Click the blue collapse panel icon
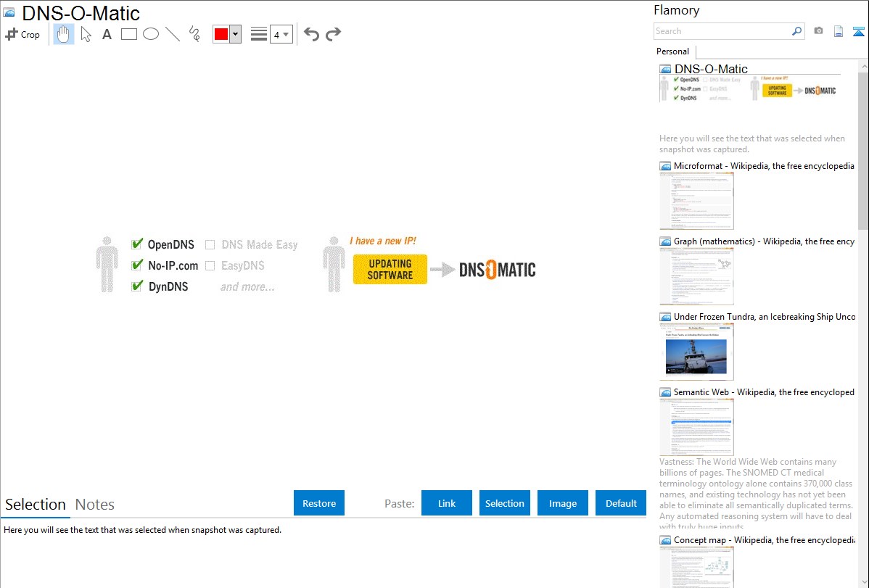Viewport: 869px width, 588px height. [858, 31]
